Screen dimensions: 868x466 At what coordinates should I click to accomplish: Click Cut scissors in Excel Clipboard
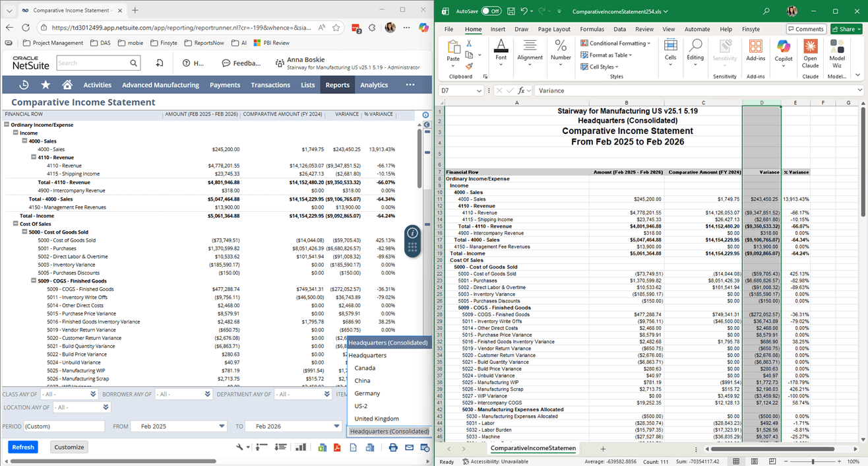[469, 44]
